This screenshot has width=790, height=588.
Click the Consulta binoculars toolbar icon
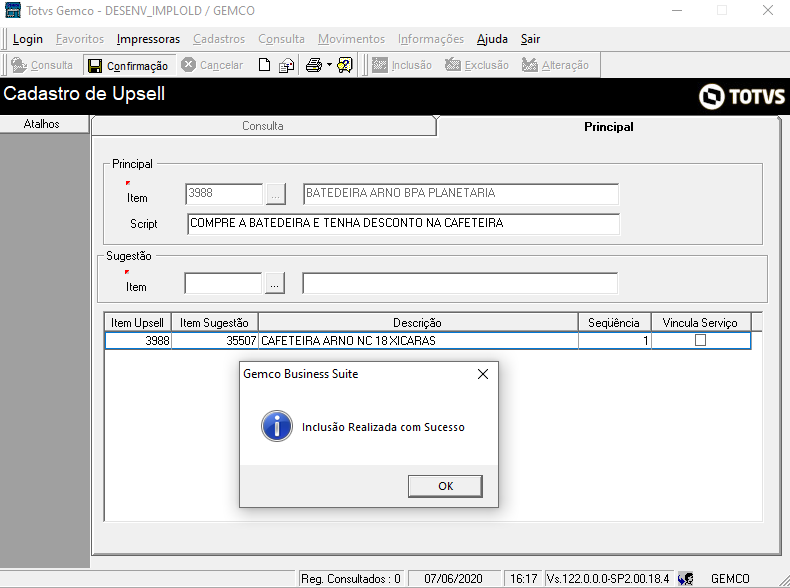tap(19, 65)
